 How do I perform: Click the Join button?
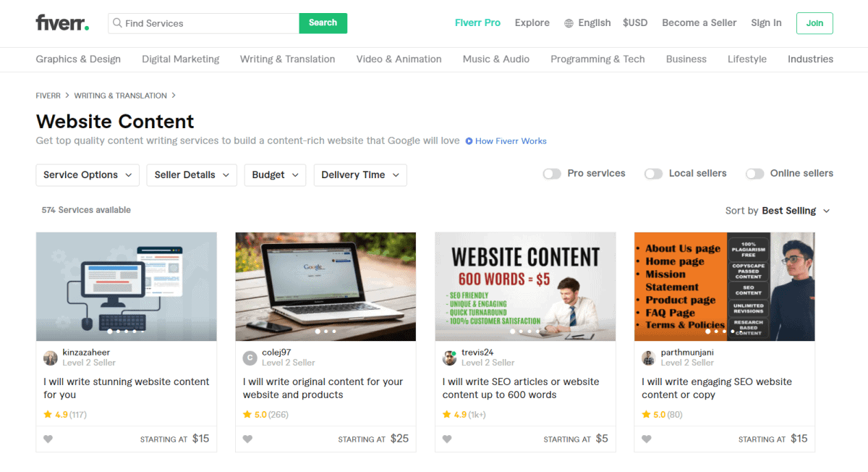point(814,23)
